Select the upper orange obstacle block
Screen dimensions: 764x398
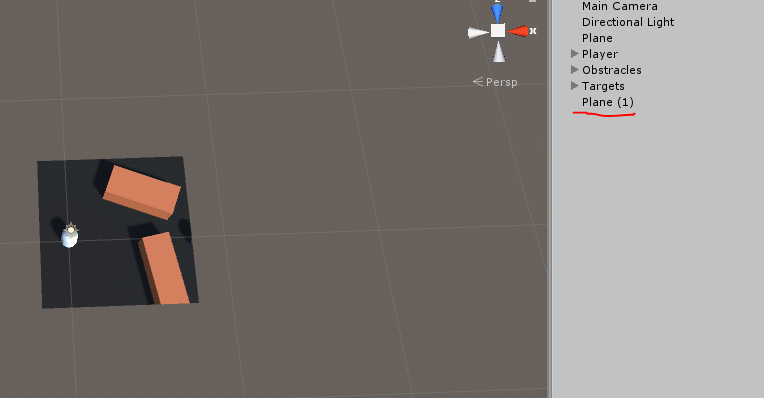point(142,192)
